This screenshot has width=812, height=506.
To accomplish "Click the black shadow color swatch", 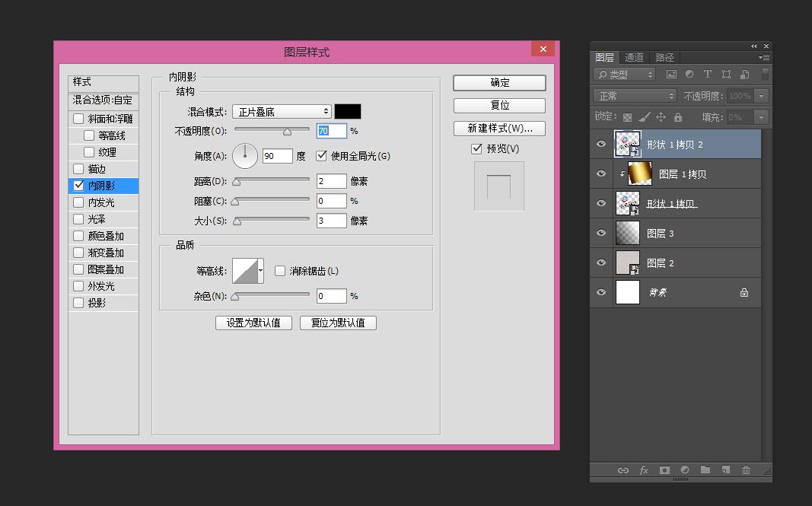I will click(x=348, y=112).
